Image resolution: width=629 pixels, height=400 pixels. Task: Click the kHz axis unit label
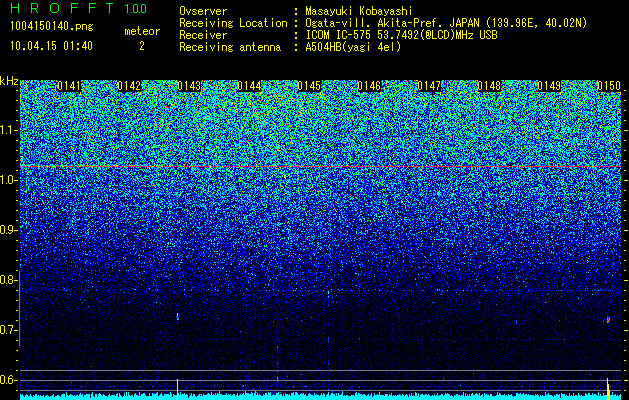9,81
